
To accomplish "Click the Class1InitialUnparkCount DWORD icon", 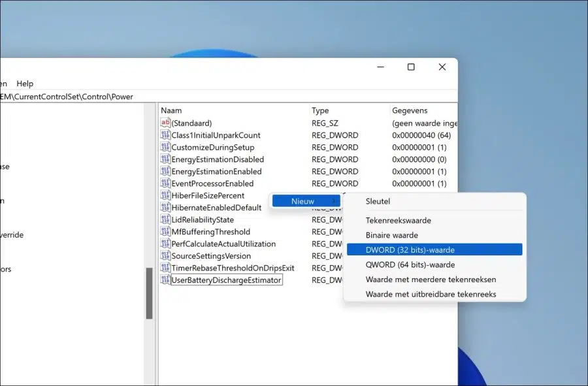I will click(165, 135).
